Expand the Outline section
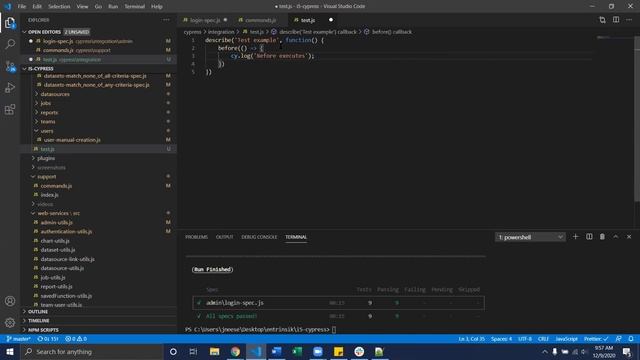This screenshot has height=360, width=640. point(38,311)
